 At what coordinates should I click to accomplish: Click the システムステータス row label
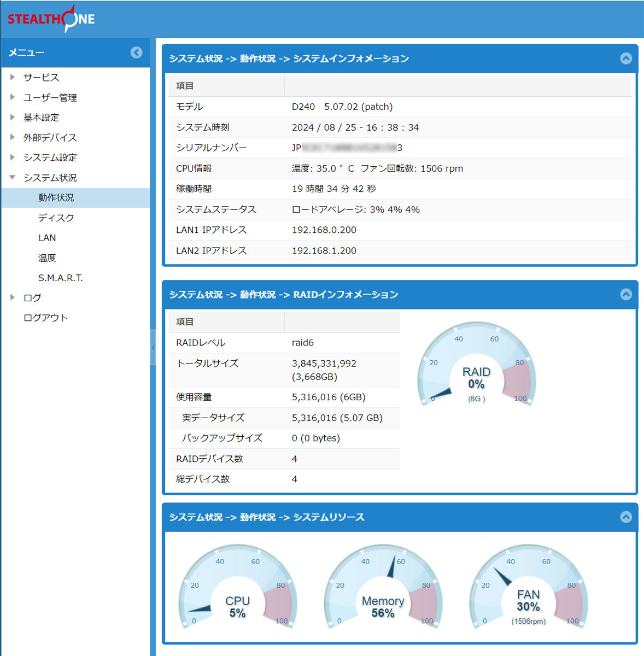click(x=216, y=209)
